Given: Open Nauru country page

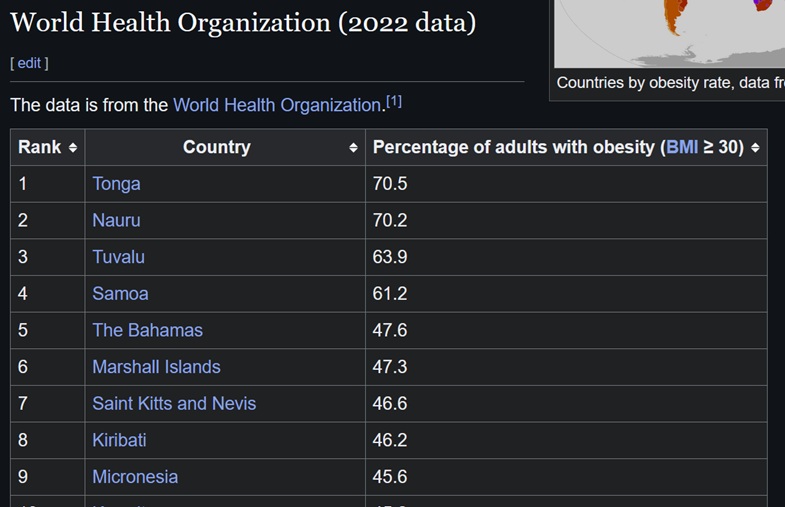Looking at the screenshot, I should coord(116,220).
